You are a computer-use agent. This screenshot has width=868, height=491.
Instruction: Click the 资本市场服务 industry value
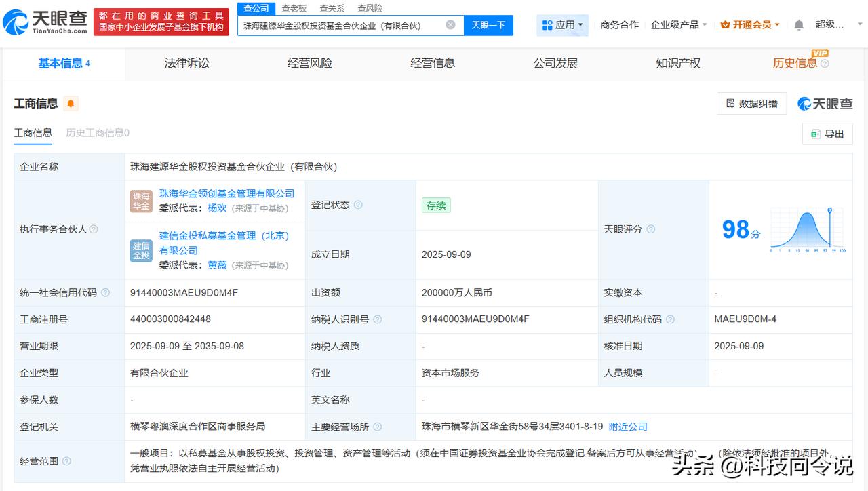click(x=450, y=373)
